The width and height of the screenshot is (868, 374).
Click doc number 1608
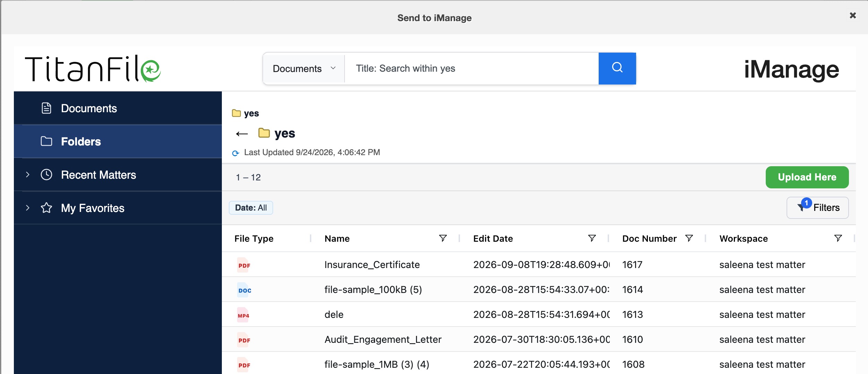pos(633,365)
